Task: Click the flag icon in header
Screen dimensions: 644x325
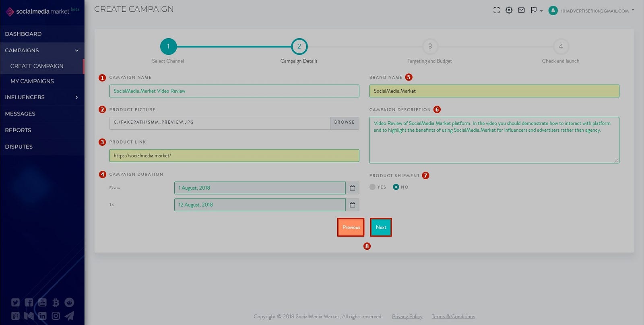Action: (x=534, y=10)
